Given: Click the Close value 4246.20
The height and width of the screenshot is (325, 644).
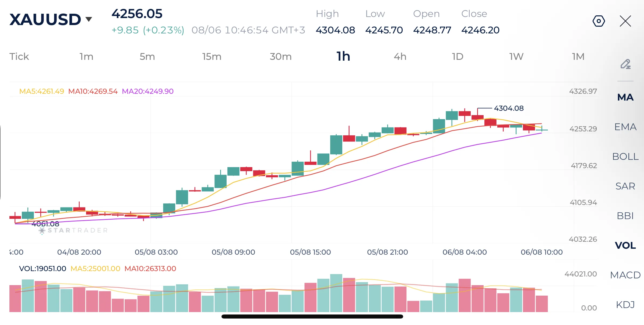Looking at the screenshot, I should (480, 30).
